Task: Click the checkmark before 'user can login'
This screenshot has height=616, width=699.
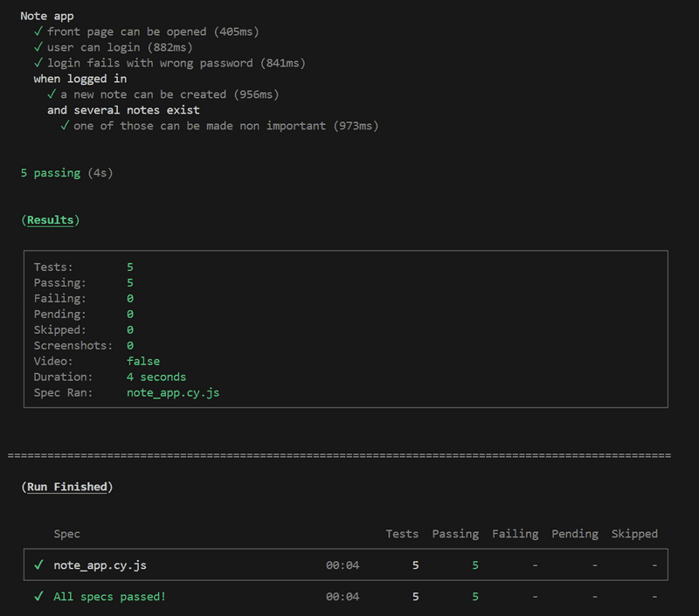Action: (38, 47)
